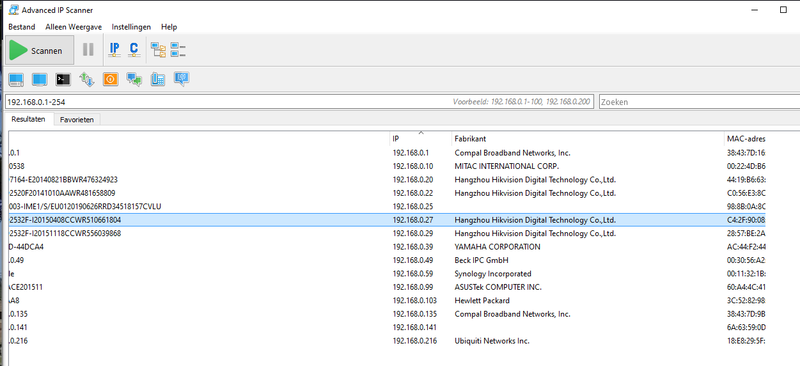Viewport: 800px width, 366px height.
Task: Click the send message bubble icon
Action: click(181, 79)
